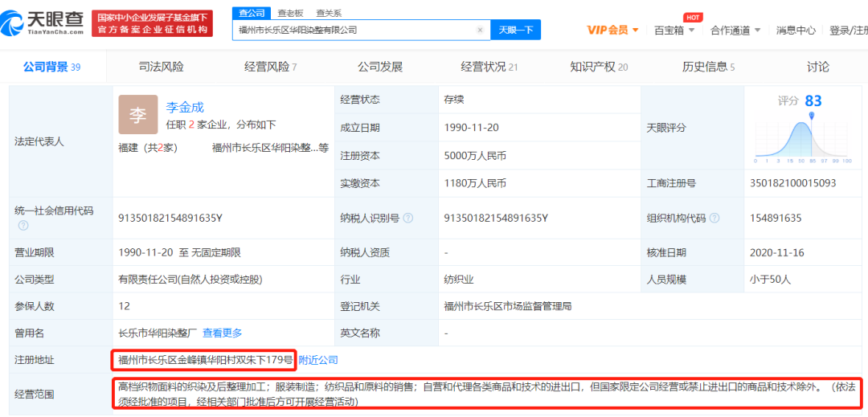
Task: Click 登录/注册 link
Action: (848, 31)
